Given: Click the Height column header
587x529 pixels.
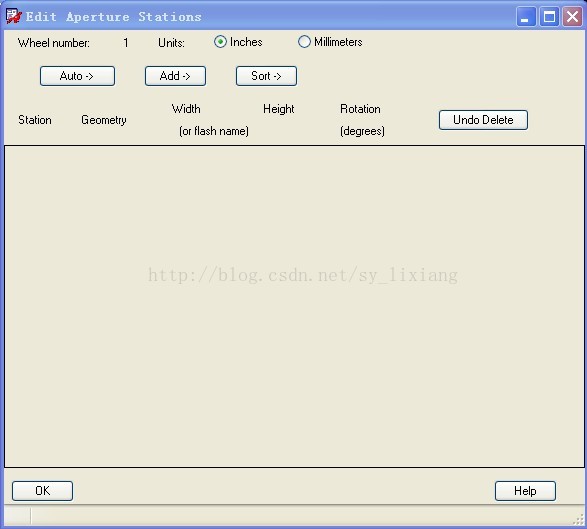Looking at the screenshot, I should [x=279, y=109].
